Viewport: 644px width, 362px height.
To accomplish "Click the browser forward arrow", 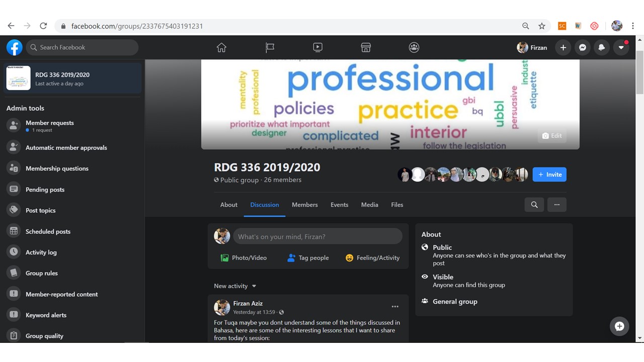I will tap(27, 26).
